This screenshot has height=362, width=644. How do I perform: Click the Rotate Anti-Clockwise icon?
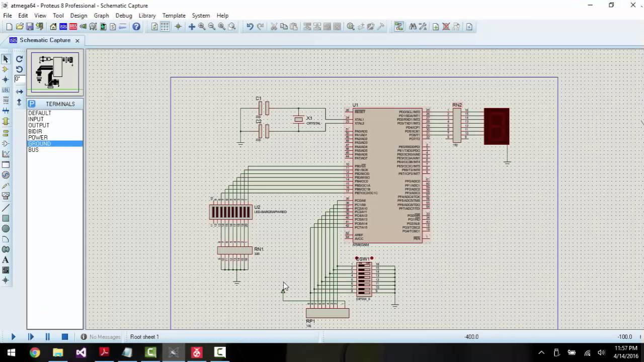(x=19, y=69)
